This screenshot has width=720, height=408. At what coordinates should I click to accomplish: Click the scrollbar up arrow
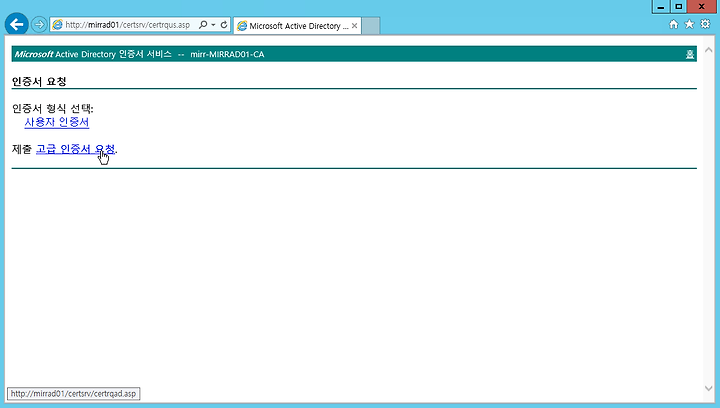pyautogui.click(x=709, y=50)
